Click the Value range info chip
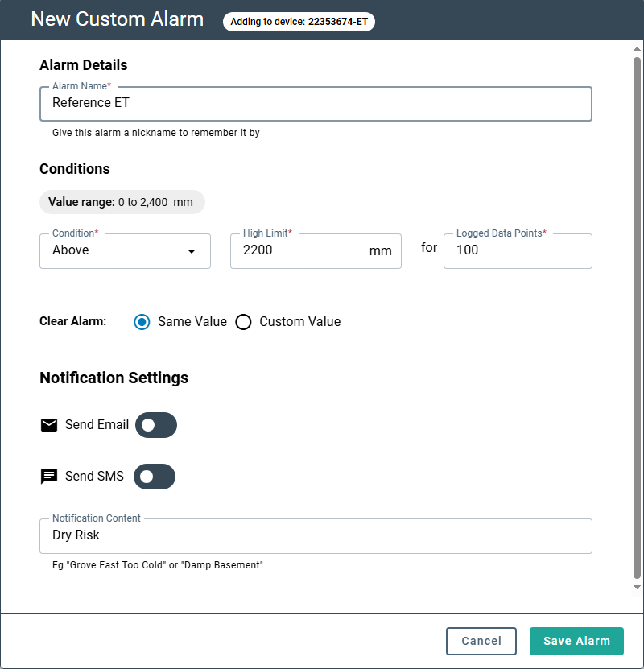644x669 pixels. click(122, 202)
